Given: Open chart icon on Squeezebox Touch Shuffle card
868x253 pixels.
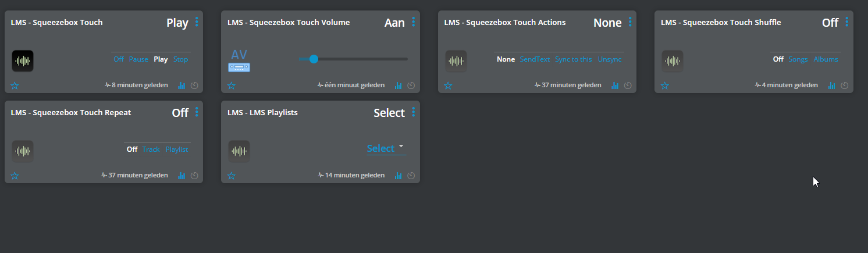Looking at the screenshot, I should click(x=831, y=85).
